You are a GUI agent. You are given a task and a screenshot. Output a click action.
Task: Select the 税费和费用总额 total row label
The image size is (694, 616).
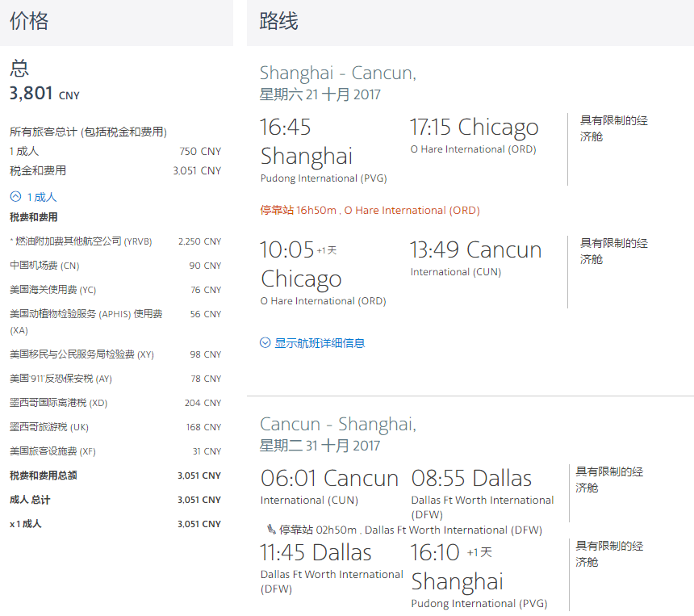click(x=44, y=476)
